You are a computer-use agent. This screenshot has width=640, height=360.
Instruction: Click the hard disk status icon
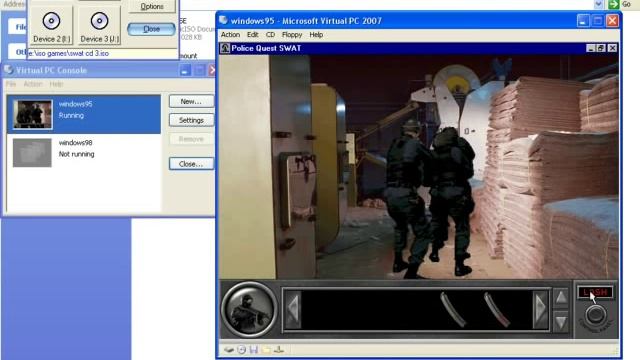pyautogui.click(x=229, y=350)
